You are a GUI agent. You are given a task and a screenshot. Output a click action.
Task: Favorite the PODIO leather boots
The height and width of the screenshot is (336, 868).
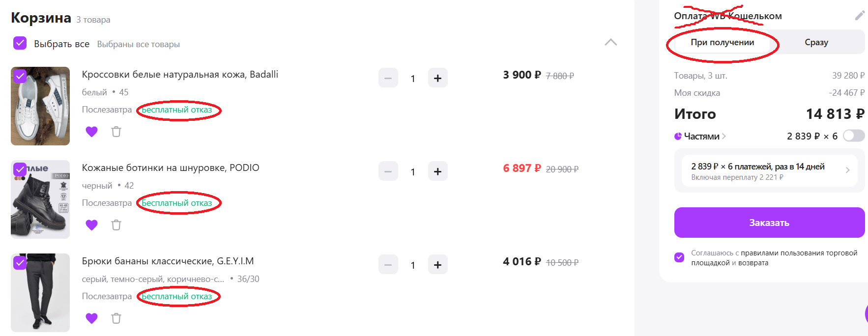click(91, 225)
